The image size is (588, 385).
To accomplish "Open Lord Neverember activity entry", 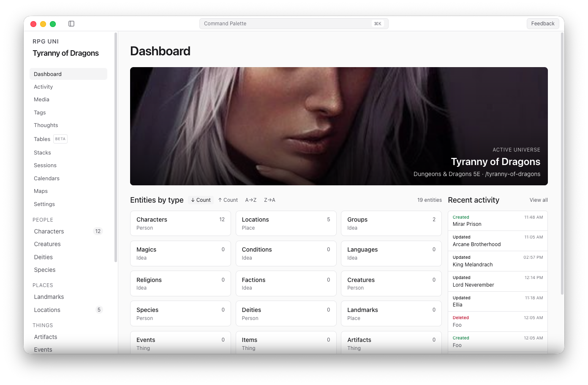I will (x=498, y=282).
